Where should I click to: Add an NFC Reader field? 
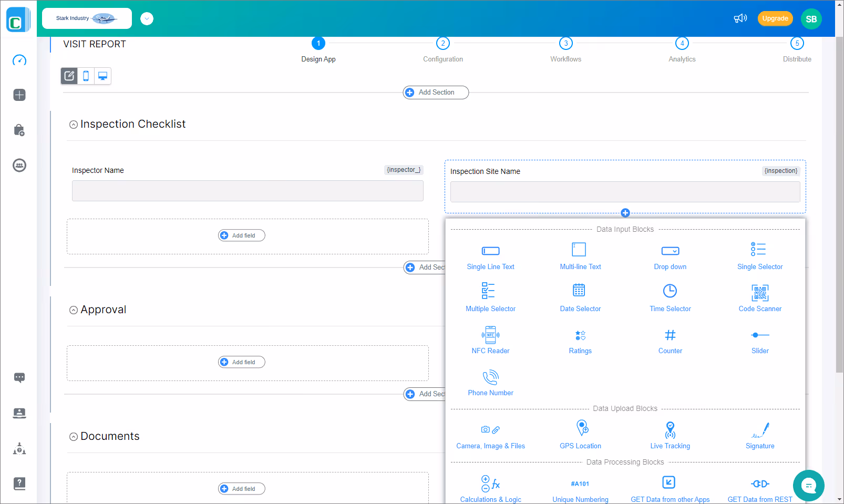tap(490, 341)
